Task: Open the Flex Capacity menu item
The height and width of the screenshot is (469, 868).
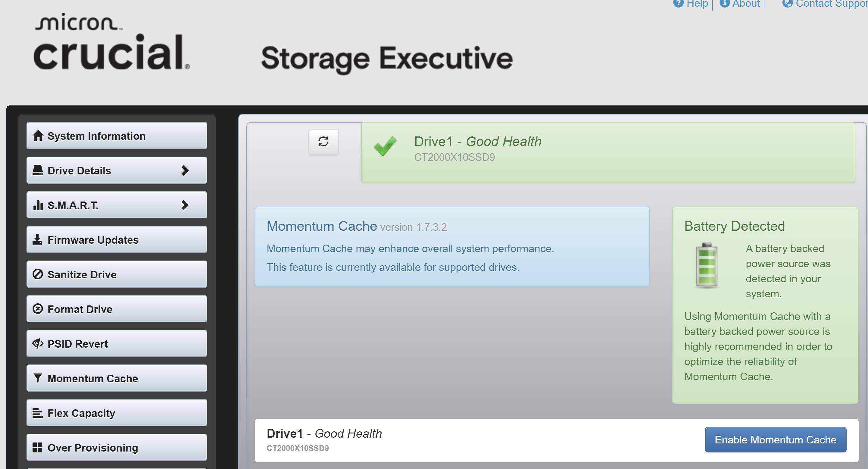Action: [x=117, y=413]
